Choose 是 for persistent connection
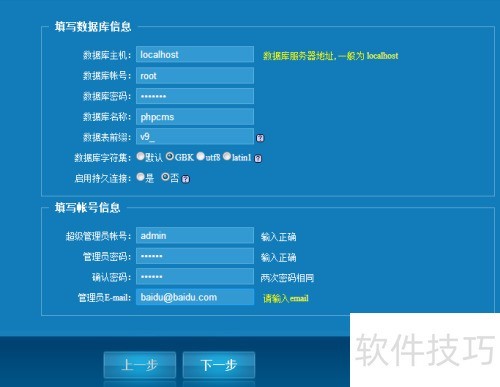This screenshot has height=387, width=500. 140,177
